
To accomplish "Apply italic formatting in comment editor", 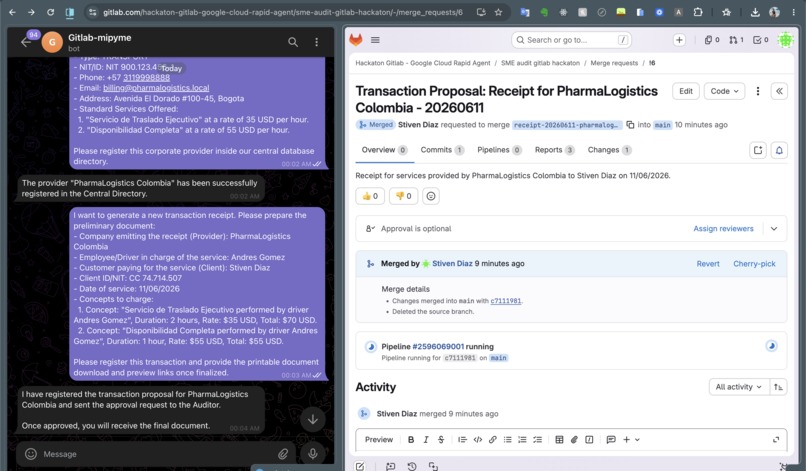I will coord(426,440).
